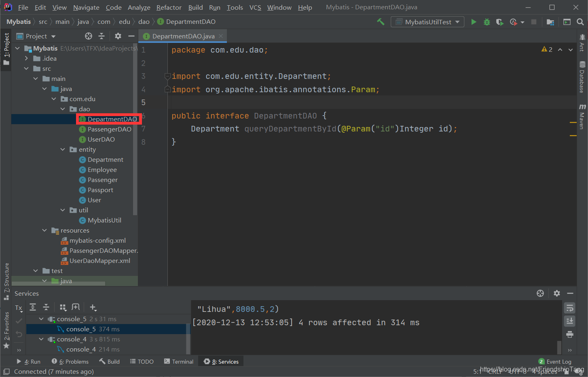
Task: Collapse the dao package
Action: 63,109
